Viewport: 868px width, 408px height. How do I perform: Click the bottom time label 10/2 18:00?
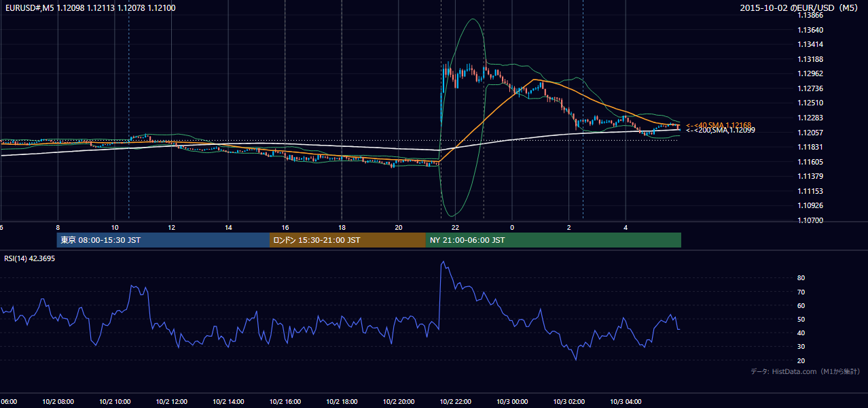(x=342, y=401)
